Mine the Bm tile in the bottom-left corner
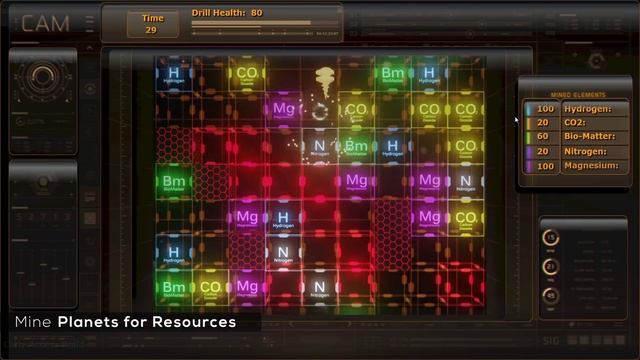This screenshot has width=640, height=360. [174, 288]
